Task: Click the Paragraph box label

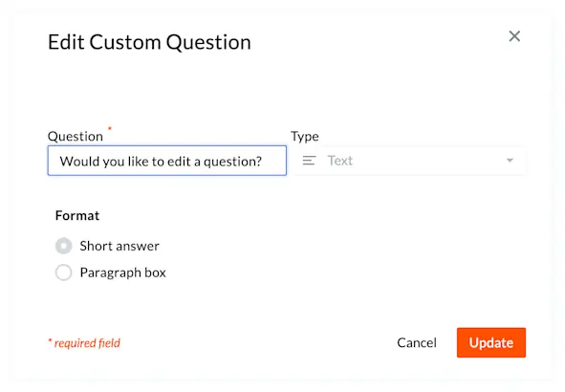Action: [x=123, y=272]
